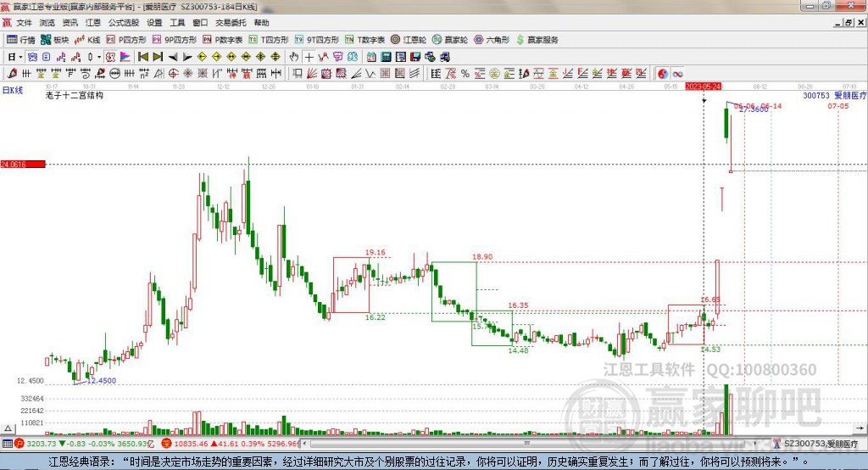Click the infinity loop icon
Screen dimensions: 868x470
point(677,74)
